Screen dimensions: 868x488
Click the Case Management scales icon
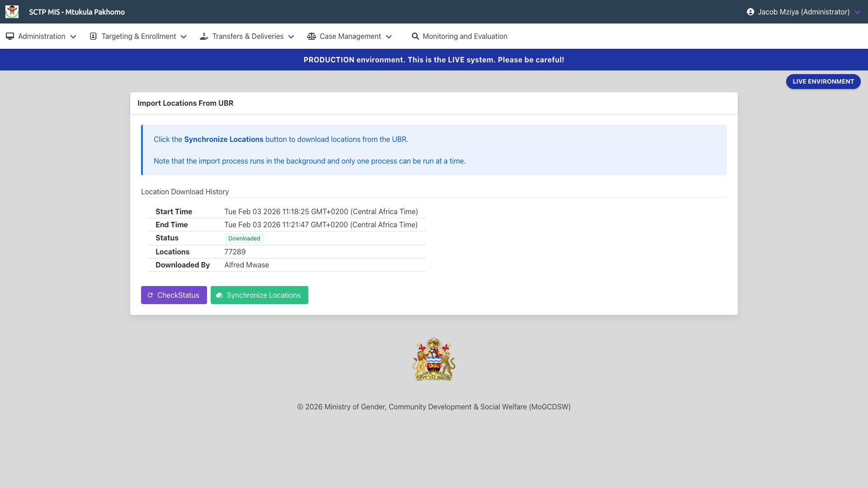[x=311, y=36]
